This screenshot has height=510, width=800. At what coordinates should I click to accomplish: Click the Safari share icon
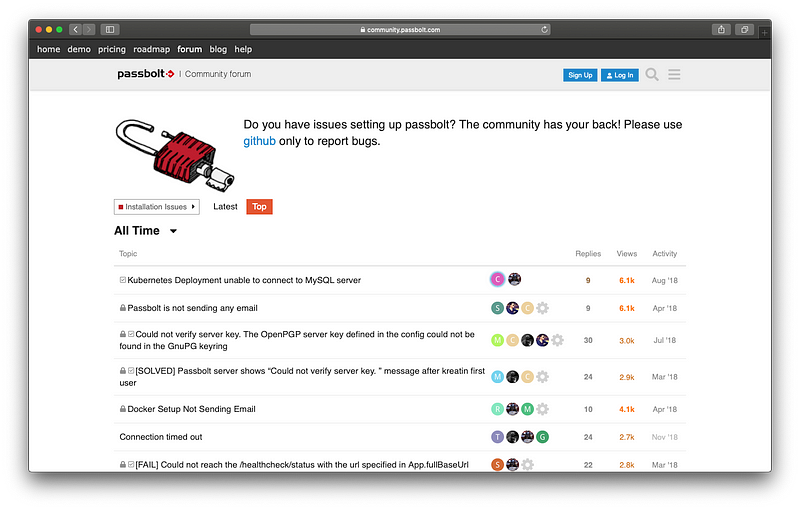721,30
